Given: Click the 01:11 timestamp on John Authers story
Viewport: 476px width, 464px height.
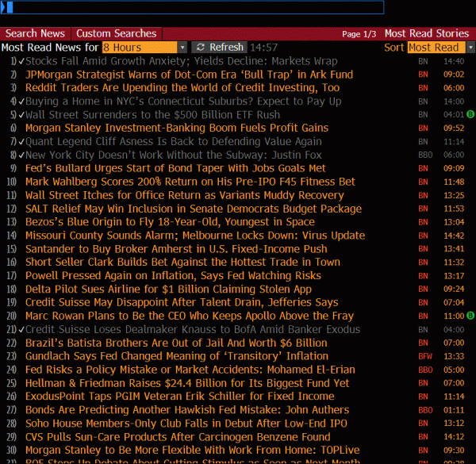Looking at the screenshot, I should pos(454,410).
